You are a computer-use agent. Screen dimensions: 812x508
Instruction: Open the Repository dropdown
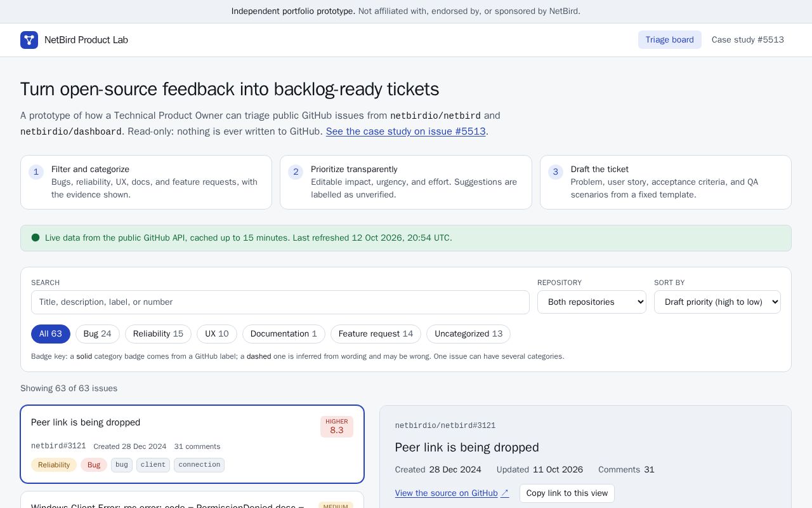pos(591,302)
